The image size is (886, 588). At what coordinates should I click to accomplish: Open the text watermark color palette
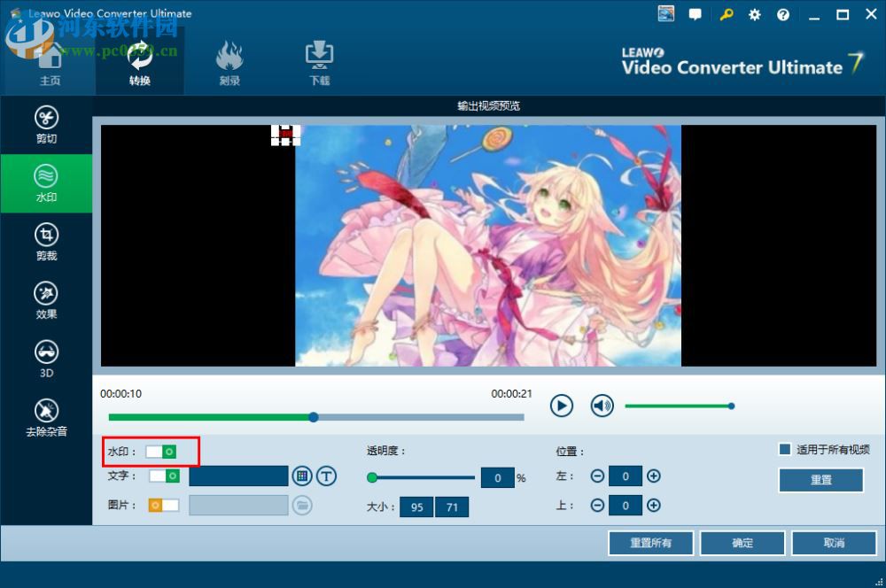pos(301,476)
